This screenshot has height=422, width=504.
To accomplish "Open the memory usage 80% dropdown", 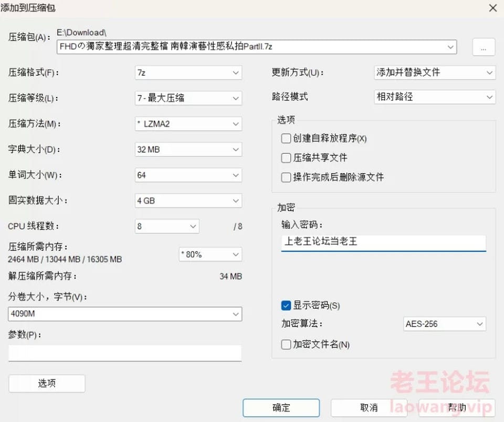I will (210, 254).
